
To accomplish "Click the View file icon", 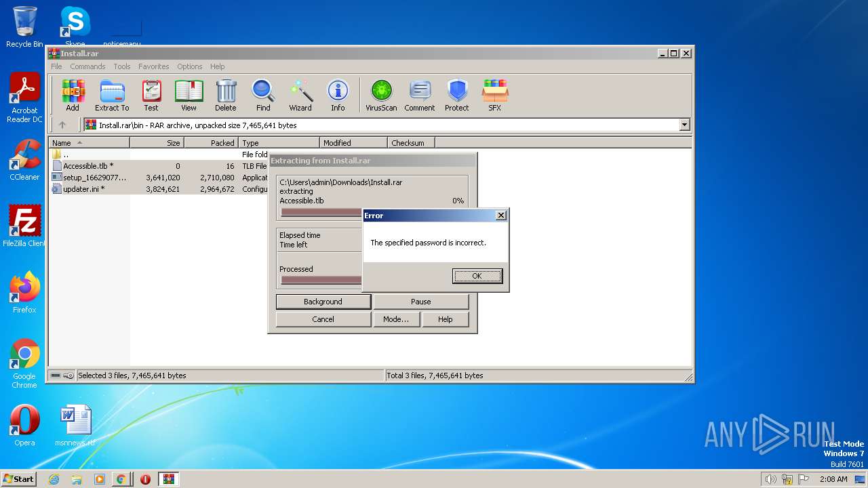I will [189, 95].
